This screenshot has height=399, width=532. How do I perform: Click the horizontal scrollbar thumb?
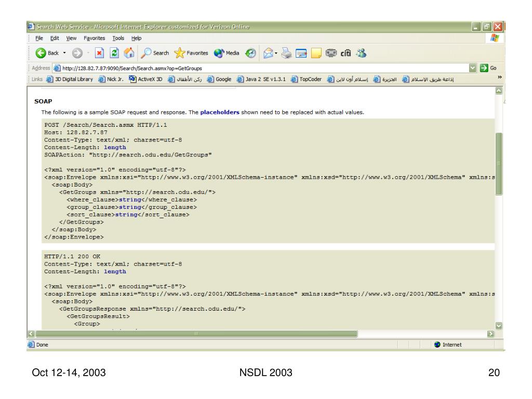[196, 334]
